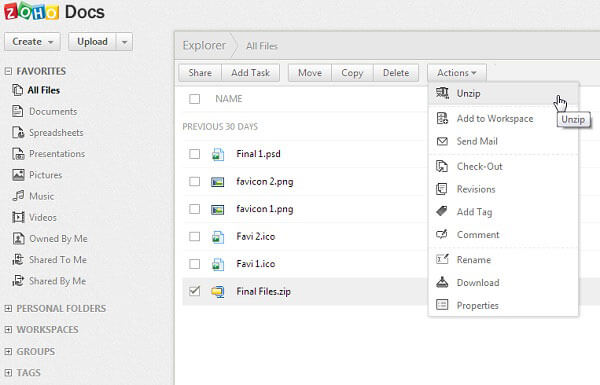Image resolution: width=600 pixels, height=385 pixels.
Task: Check the box for favicon 2.png
Action: (194, 181)
